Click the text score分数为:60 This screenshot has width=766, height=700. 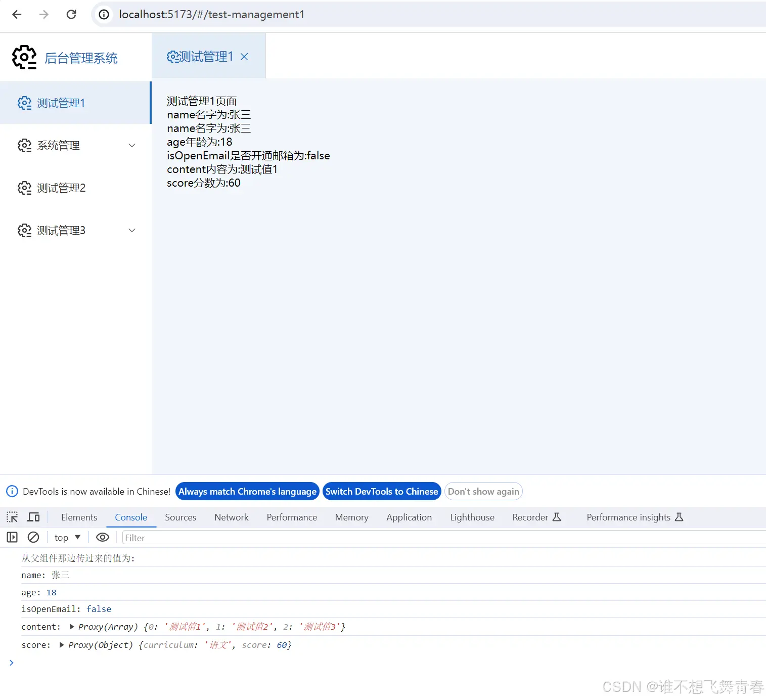(x=204, y=183)
